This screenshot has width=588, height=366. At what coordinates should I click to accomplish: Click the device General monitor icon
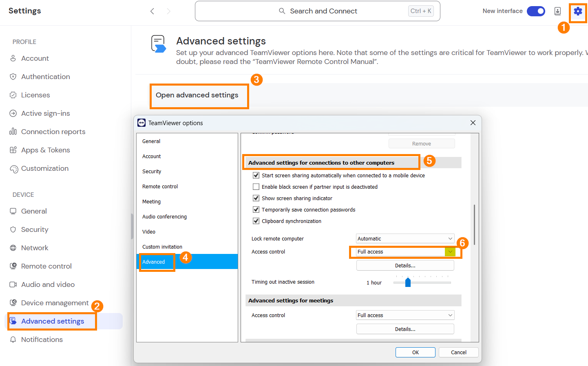(13, 211)
